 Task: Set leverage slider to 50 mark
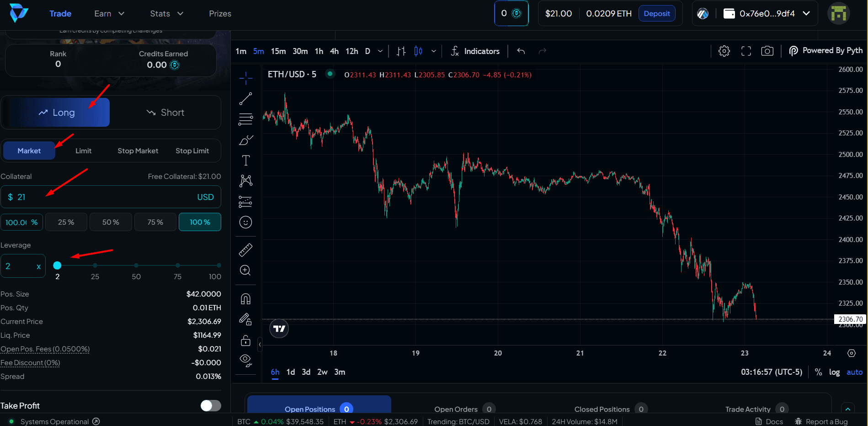[136, 265]
